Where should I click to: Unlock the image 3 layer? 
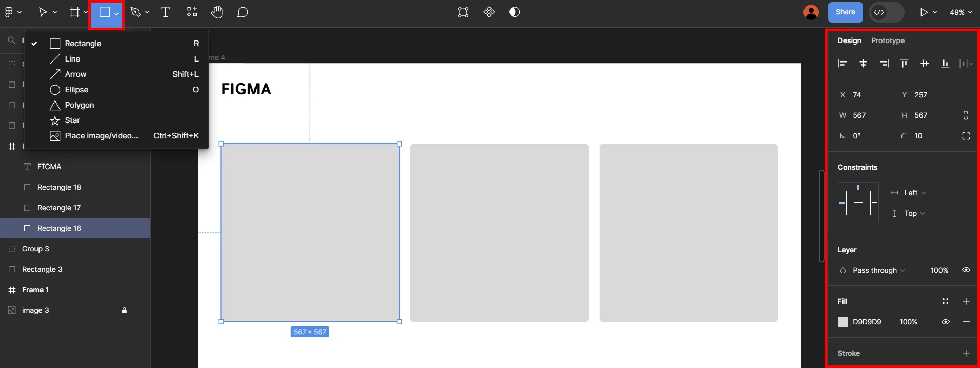click(x=124, y=310)
